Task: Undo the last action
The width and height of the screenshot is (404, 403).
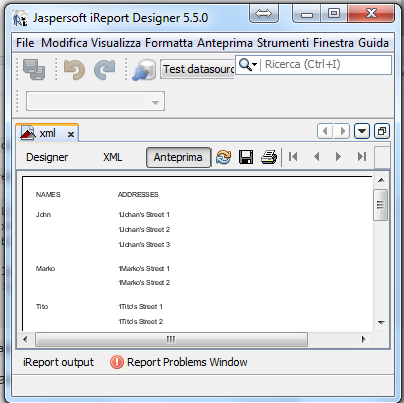Action: pos(74,69)
